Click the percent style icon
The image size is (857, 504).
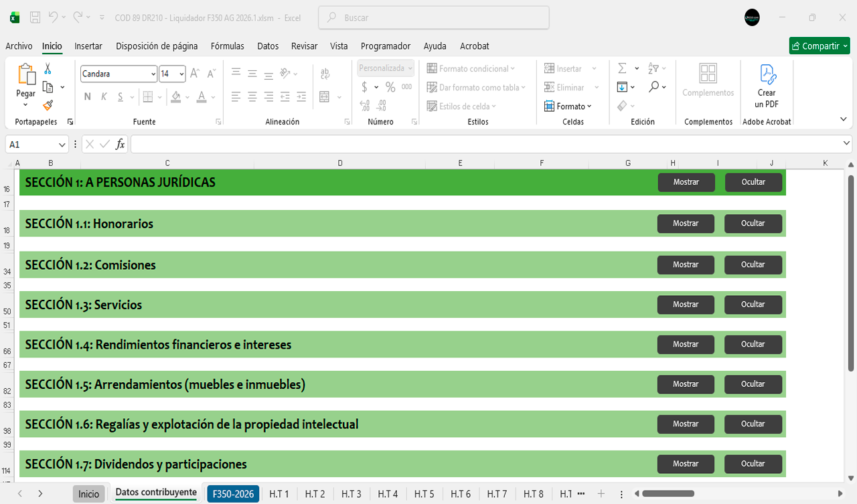[390, 87]
